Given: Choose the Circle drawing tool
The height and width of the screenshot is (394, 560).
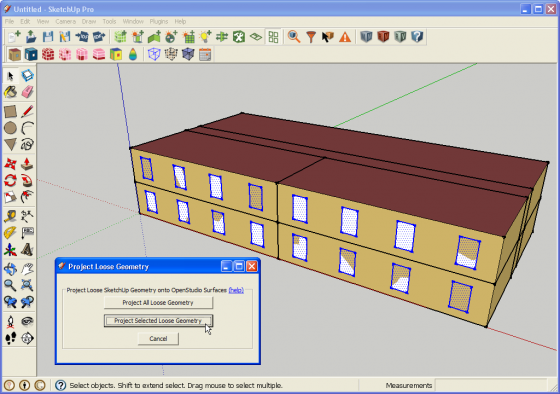Looking at the screenshot, I should [10, 128].
